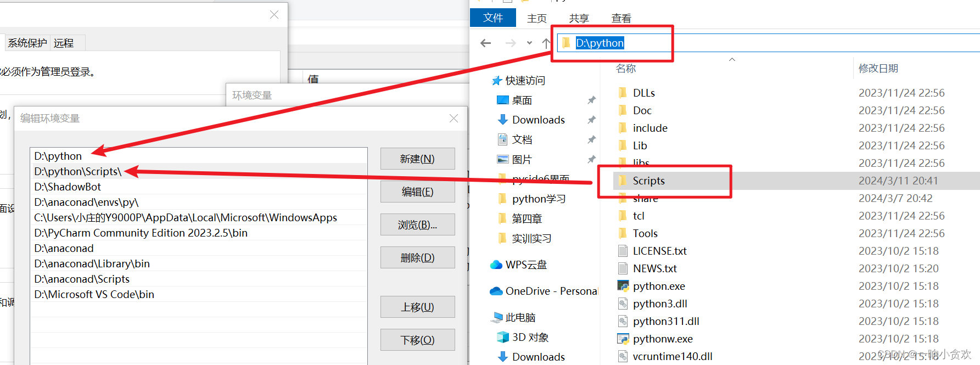
Task: Click the Back arrow in File Explorer
Action: tap(485, 43)
